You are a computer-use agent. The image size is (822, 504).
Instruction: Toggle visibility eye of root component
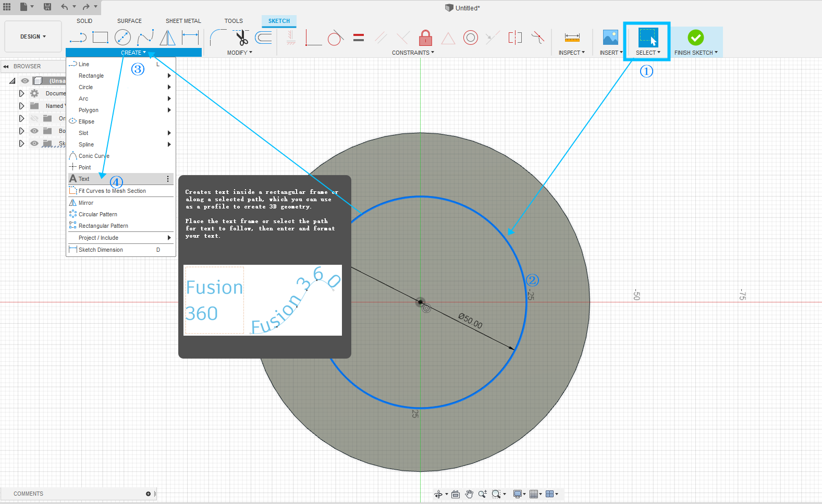(x=25, y=81)
